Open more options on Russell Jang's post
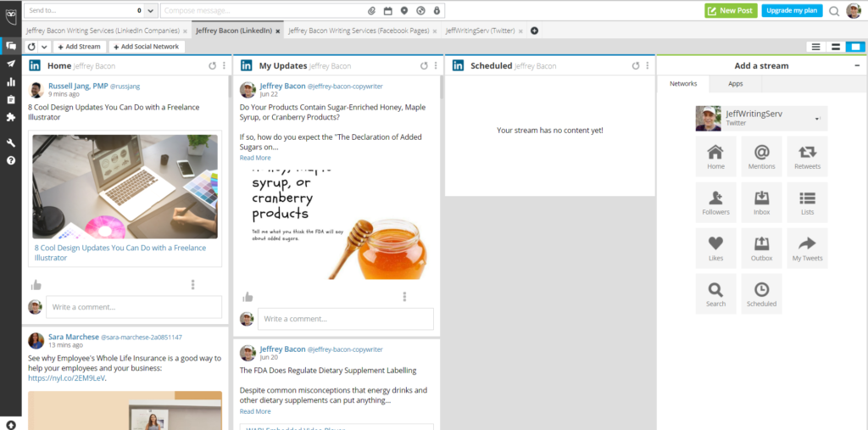 click(x=192, y=285)
